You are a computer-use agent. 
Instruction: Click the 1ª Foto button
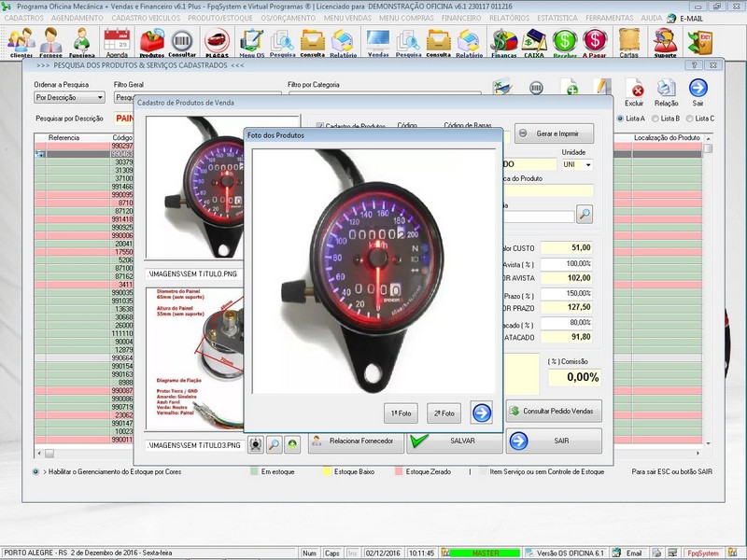click(401, 413)
